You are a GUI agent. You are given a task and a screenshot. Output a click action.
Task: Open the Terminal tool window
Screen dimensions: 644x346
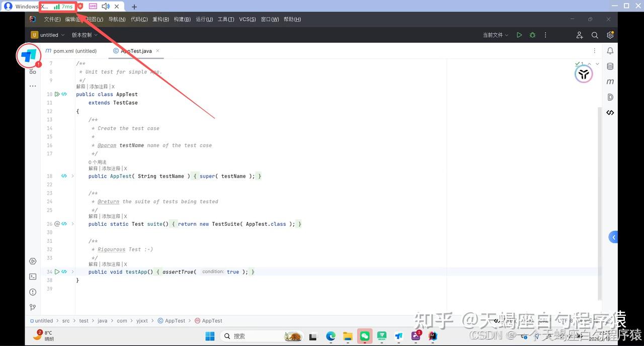(33, 277)
